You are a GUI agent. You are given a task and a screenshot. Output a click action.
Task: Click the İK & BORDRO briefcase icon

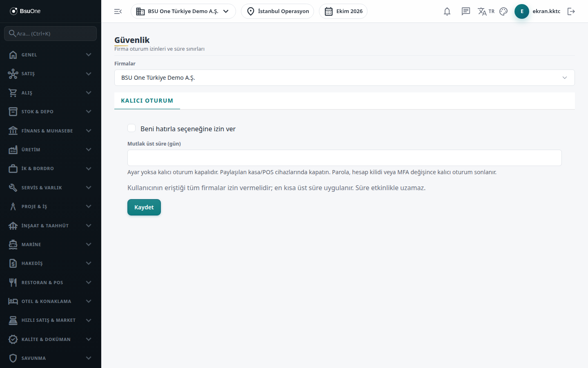point(13,168)
